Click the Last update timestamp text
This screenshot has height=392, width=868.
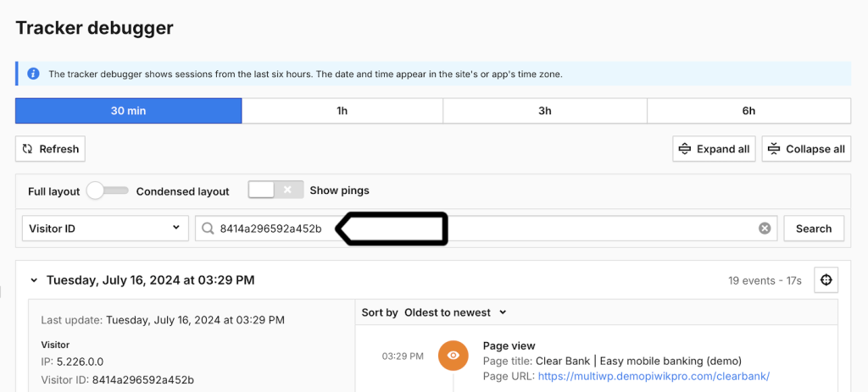[196, 319]
